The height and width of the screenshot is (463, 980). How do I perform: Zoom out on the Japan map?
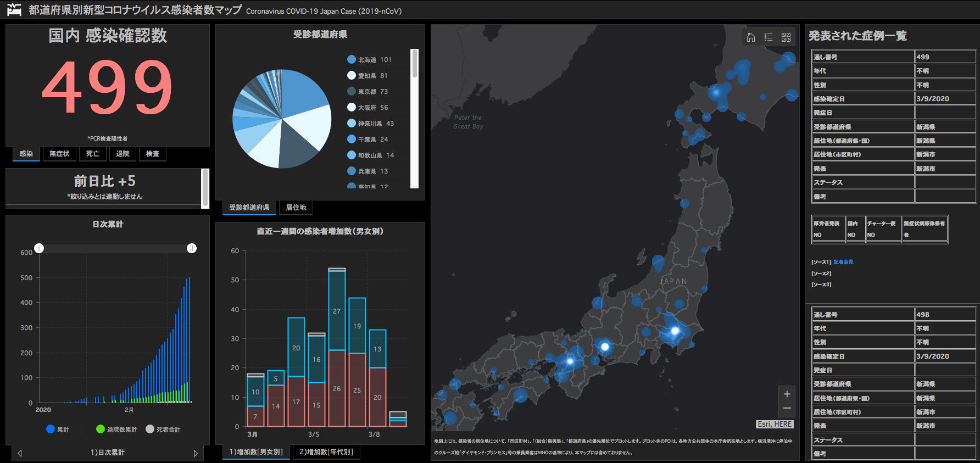[x=787, y=408]
